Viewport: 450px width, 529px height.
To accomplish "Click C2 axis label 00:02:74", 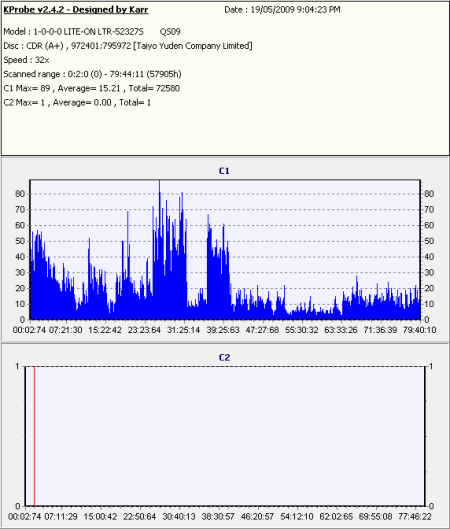I will click(x=24, y=517).
